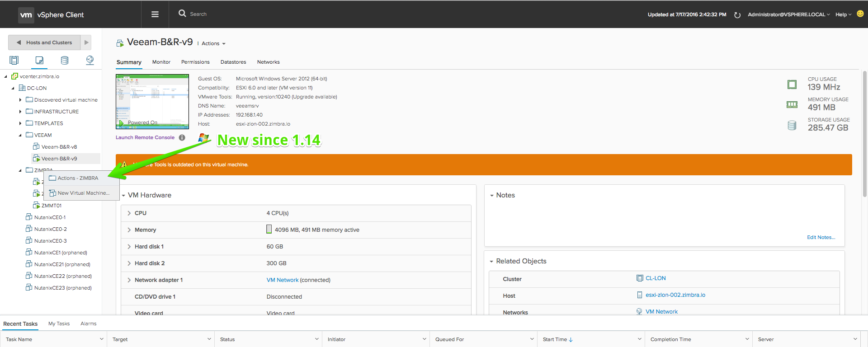This screenshot has width=868, height=347.
Task: Open the Alarms tab
Action: click(89, 324)
